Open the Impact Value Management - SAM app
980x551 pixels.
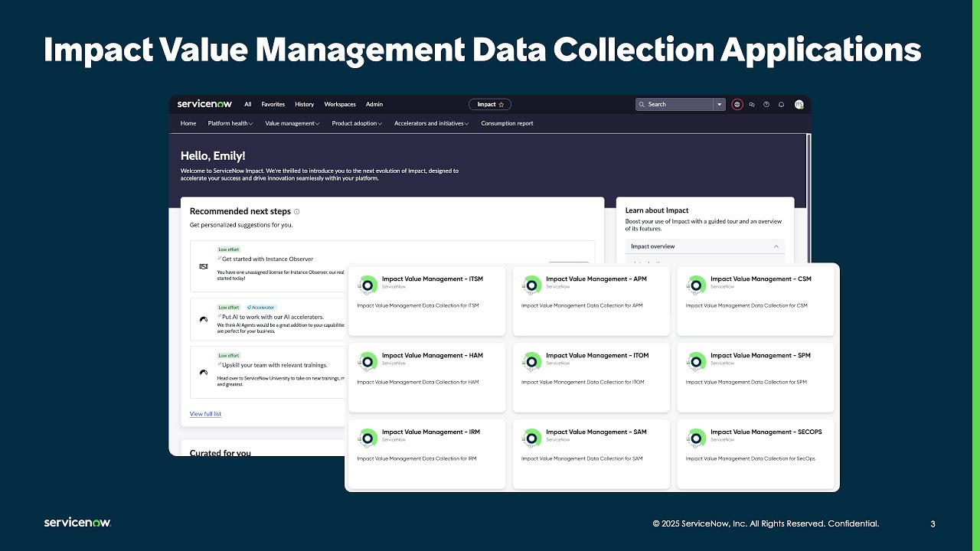click(x=591, y=453)
